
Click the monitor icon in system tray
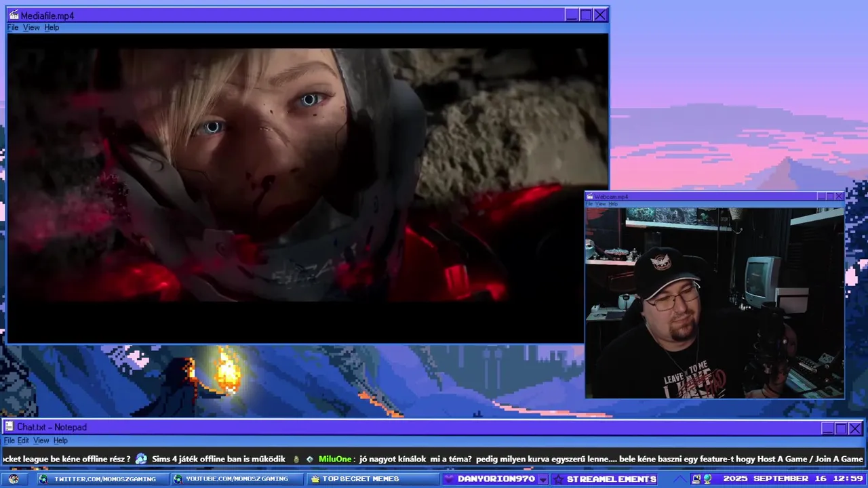point(696,479)
